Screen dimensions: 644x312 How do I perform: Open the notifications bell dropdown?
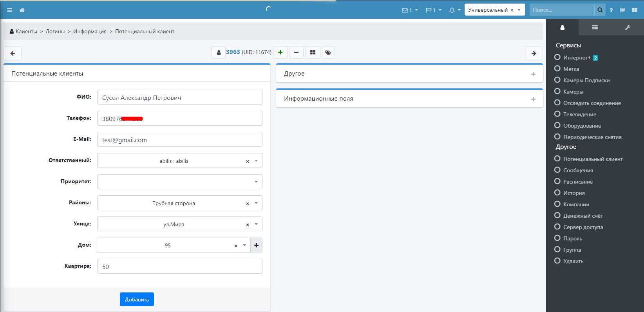pyautogui.click(x=454, y=10)
